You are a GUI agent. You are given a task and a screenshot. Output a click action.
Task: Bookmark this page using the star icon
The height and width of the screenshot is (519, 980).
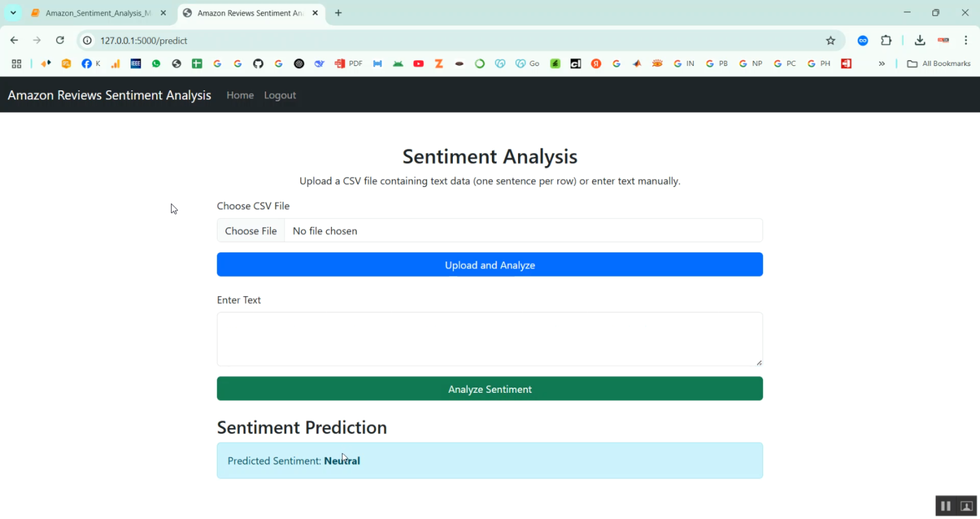pyautogui.click(x=830, y=40)
